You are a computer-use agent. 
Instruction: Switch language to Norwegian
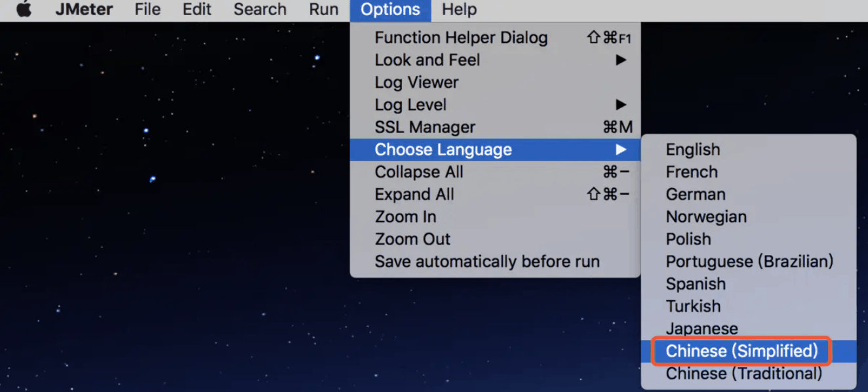click(x=749, y=216)
